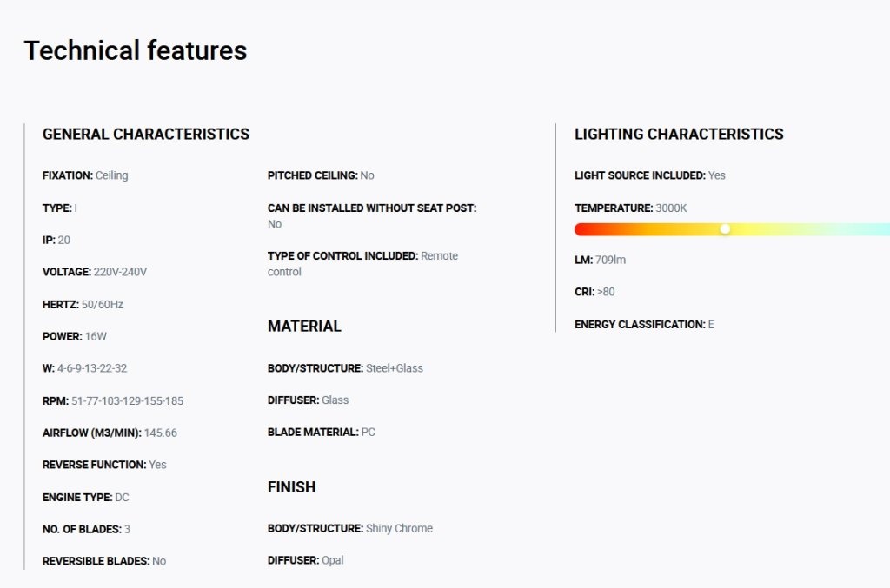Select the Lighting Characteristics heading
The height and width of the screenshot is (588, 890).
pos(679,134)
